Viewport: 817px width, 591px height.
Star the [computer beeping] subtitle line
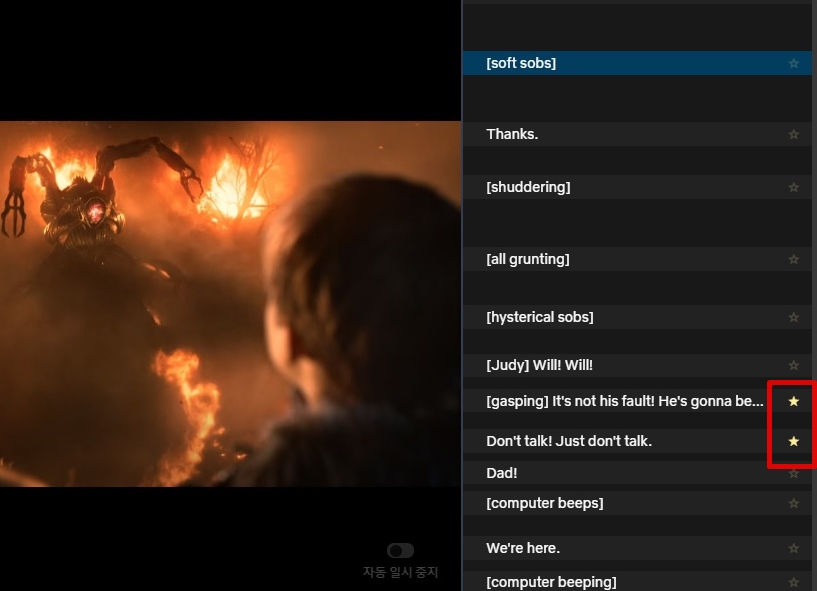click(793, 582)
